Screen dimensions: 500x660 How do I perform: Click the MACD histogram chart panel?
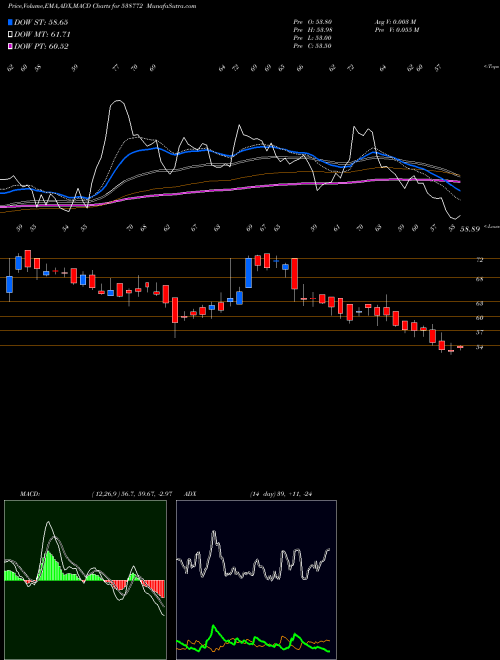tap(85, 580)
